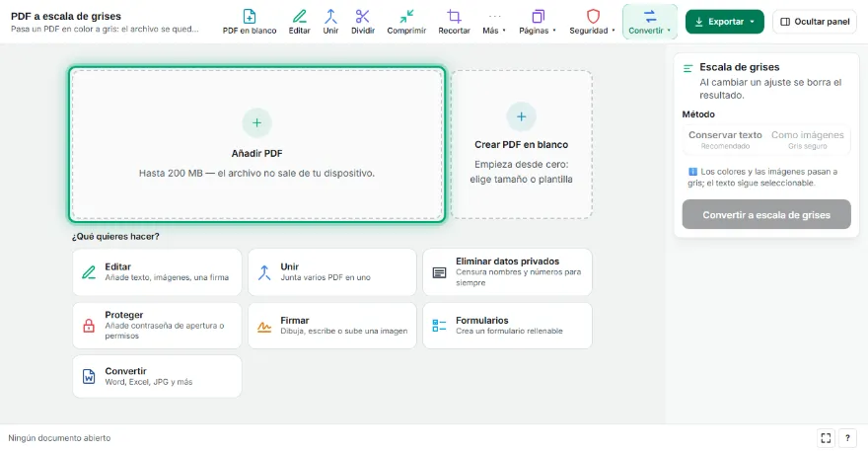Viewport: 868px width, 451px height.
Task: Click the padlock icon in Proteger card
Action: (x=89, y=326)
